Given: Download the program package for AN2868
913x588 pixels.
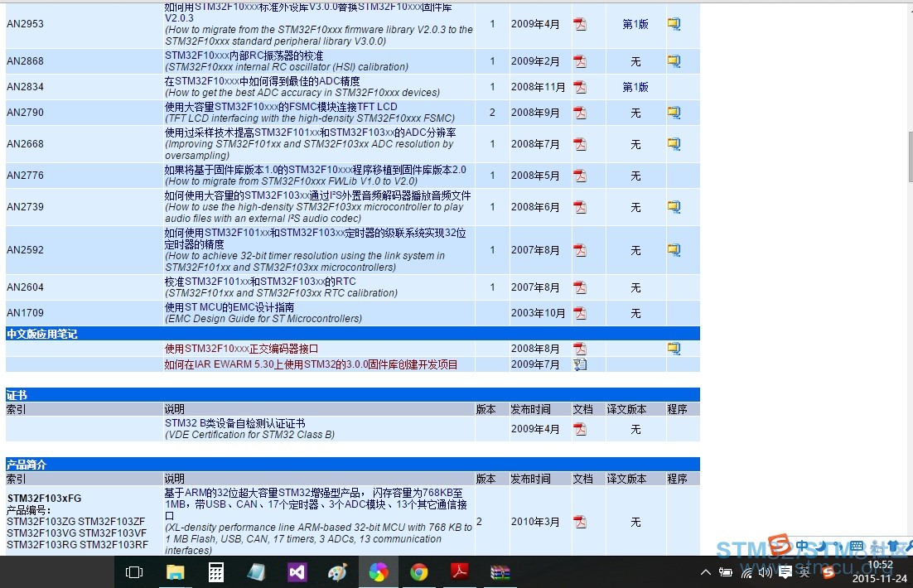Looking at the screenshot, I should point(674,61).
